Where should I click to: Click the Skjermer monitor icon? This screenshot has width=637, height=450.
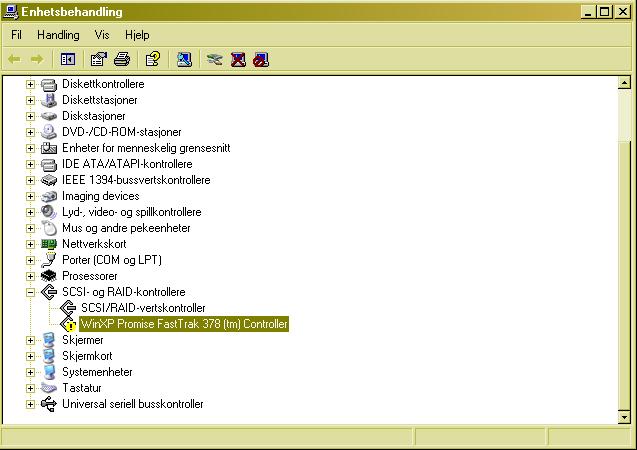coord(49,340)
